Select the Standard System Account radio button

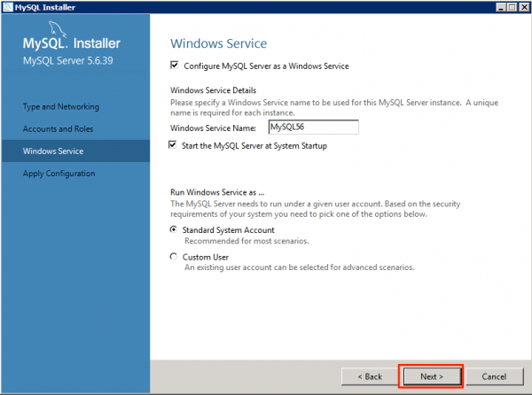click(x=174, y=229)
